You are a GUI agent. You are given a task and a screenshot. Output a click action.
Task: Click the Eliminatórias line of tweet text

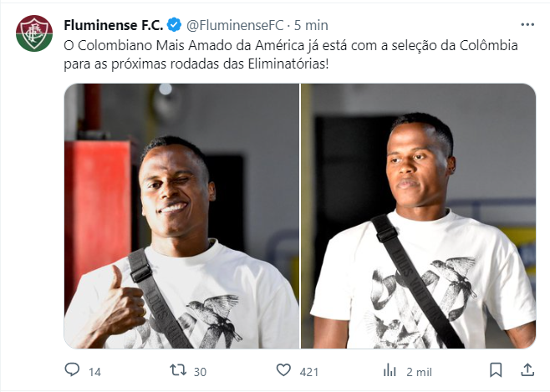coord(196,64)
